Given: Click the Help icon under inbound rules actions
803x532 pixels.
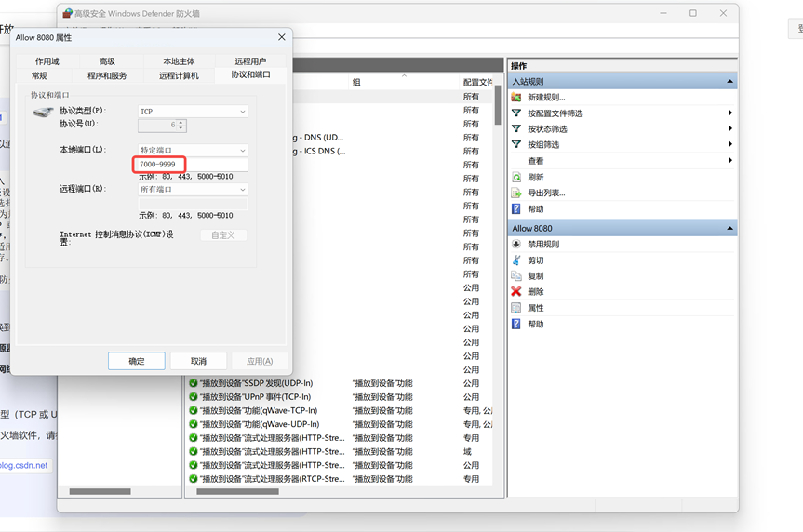Looking at the screenshot, I should tap(516, 209).
